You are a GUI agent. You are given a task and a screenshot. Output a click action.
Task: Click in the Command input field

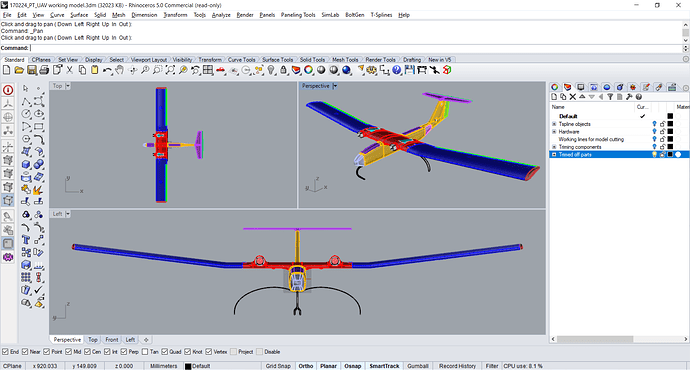(x=356, y=48)
